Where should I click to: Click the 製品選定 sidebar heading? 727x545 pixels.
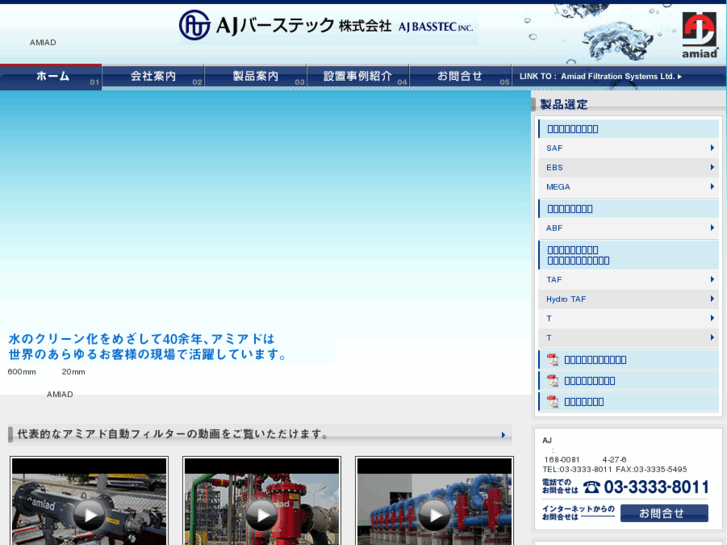(564, 104)
